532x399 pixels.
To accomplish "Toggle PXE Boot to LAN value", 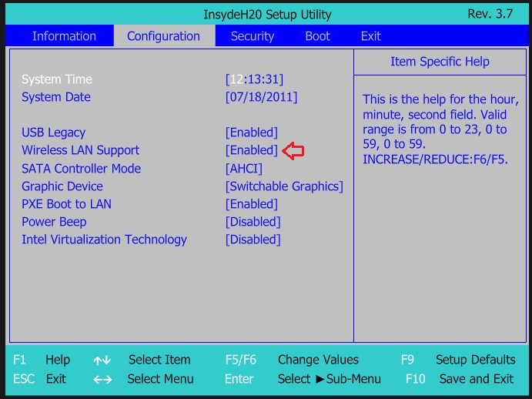I will point(251,204).
